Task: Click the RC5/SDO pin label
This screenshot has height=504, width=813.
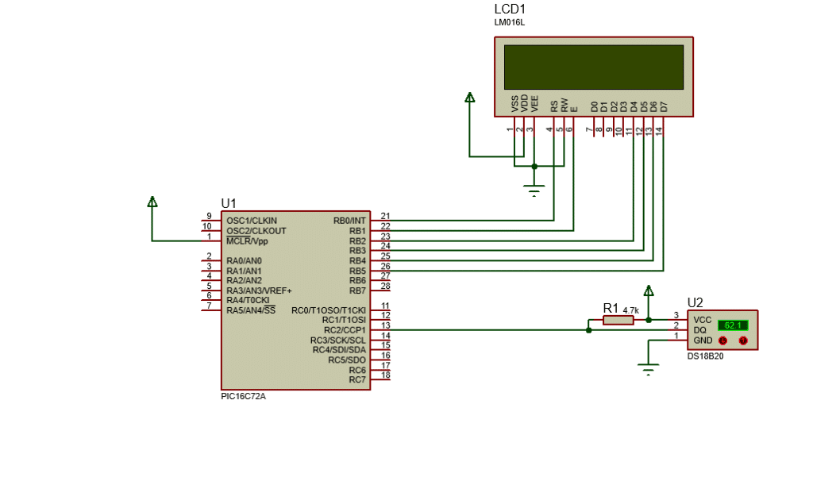Action: pos(347,360)
